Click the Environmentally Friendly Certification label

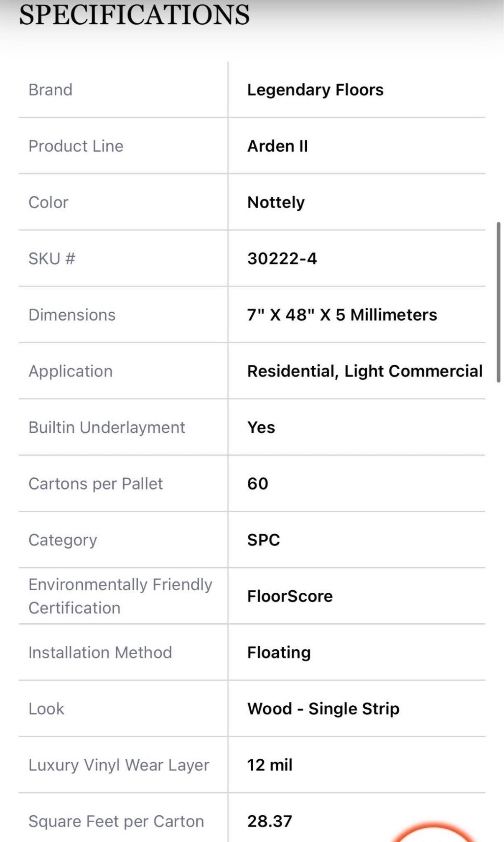pyautogui.click(x=120, y=596)
